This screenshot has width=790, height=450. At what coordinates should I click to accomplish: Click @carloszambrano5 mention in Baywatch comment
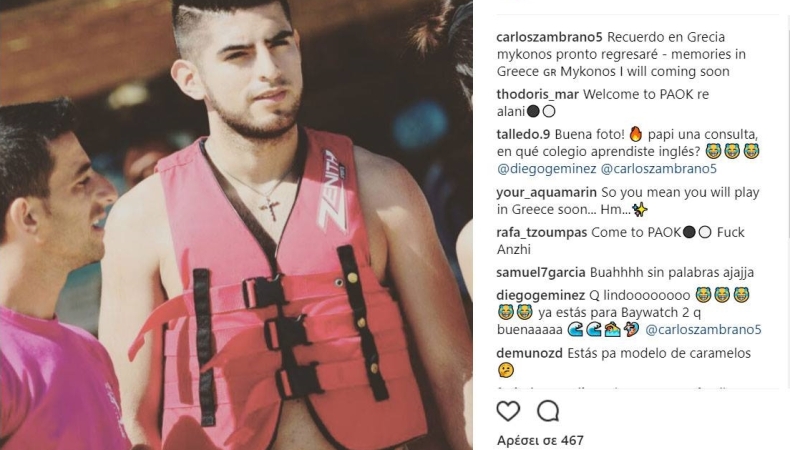[x=703, y=330]
